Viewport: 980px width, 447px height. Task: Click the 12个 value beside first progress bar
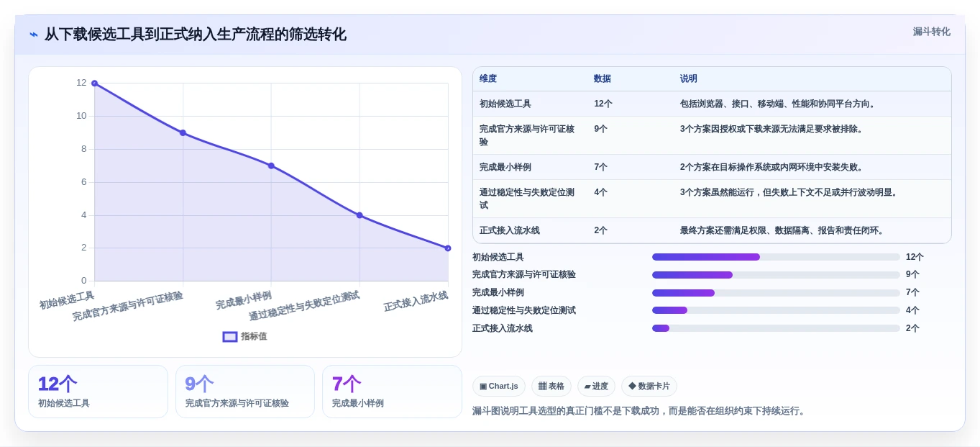click(915, 257)
